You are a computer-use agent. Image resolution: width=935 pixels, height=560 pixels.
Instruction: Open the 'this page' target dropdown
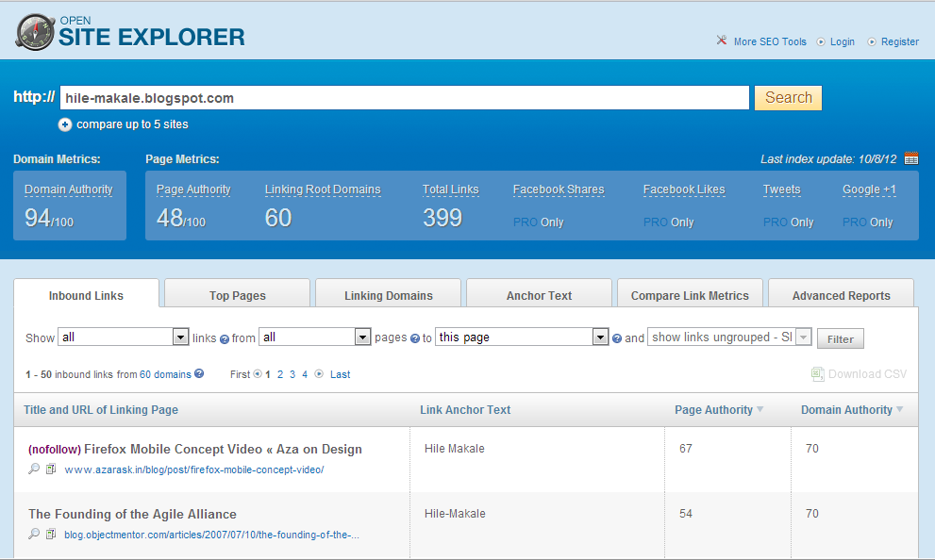point(522,338)
